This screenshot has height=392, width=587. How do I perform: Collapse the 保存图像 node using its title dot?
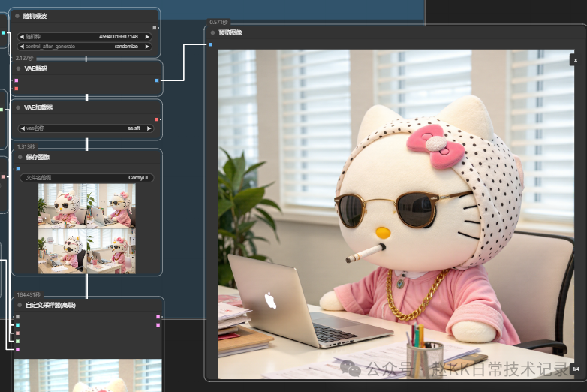click(x=20, y=157)
